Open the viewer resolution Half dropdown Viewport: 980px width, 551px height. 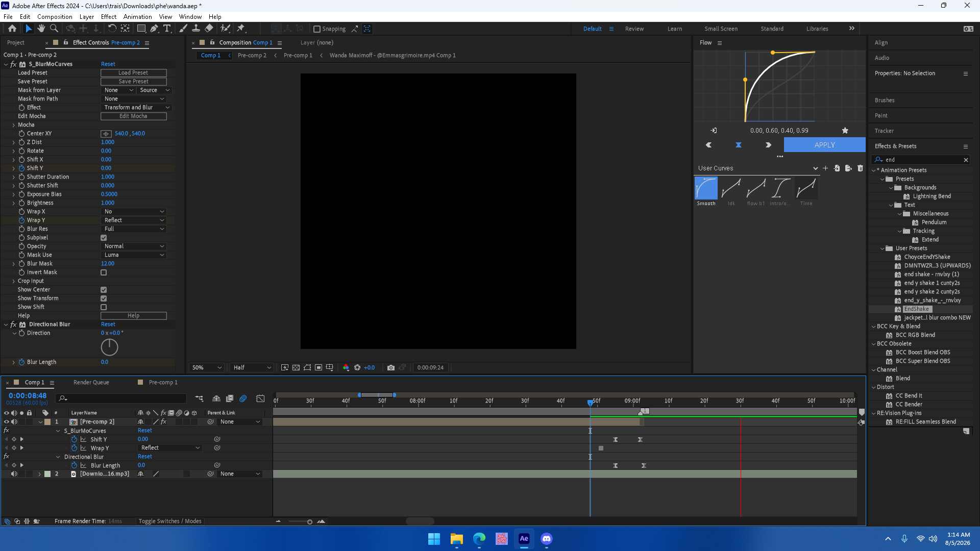[252, 367]
